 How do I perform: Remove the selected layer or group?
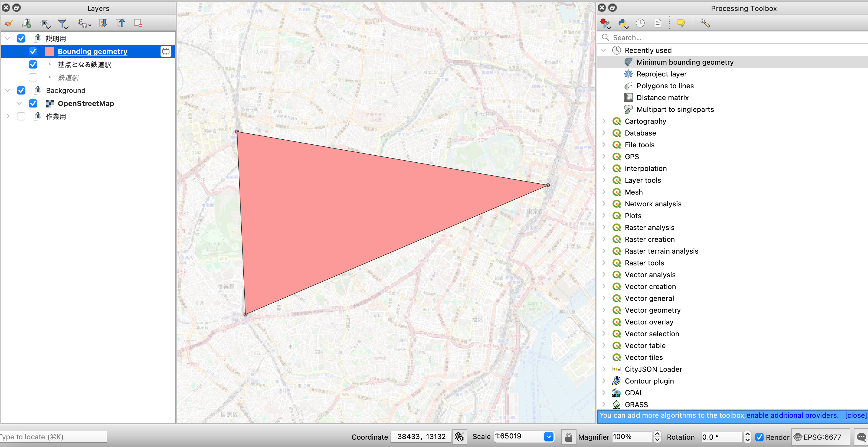[138, 22]
